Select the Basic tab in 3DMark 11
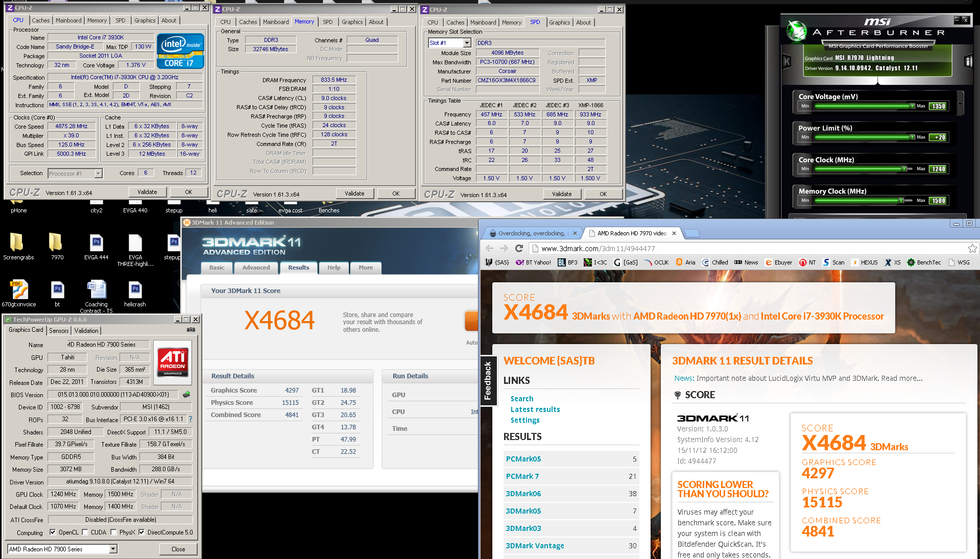 click(217, 268)
